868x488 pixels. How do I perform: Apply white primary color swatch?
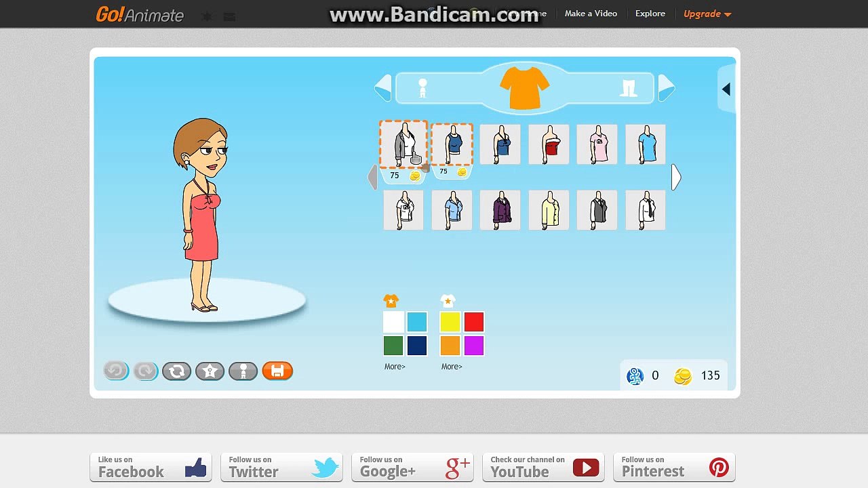tap(393, 322)
